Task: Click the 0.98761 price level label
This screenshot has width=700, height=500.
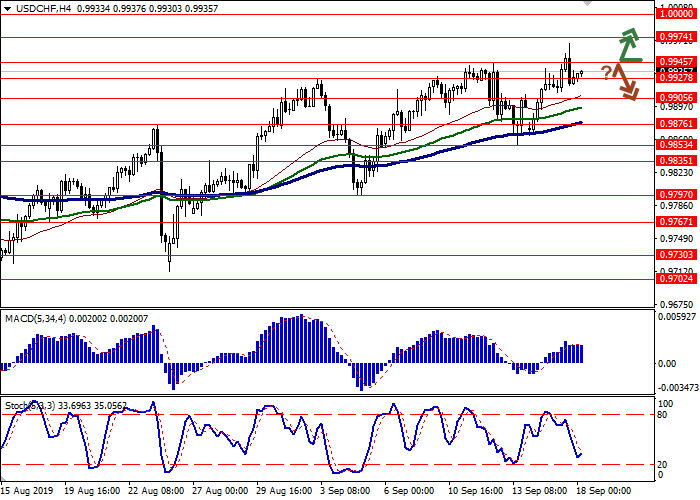Action: (x=676, y=124)
